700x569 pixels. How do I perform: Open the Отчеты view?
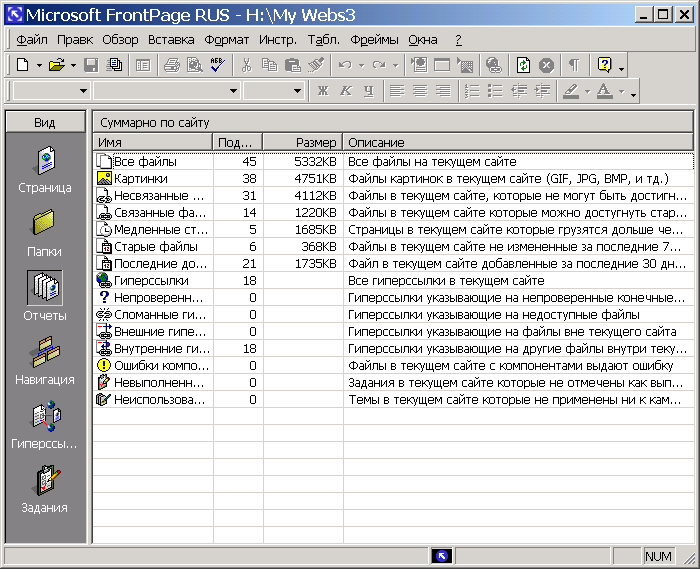45,296
